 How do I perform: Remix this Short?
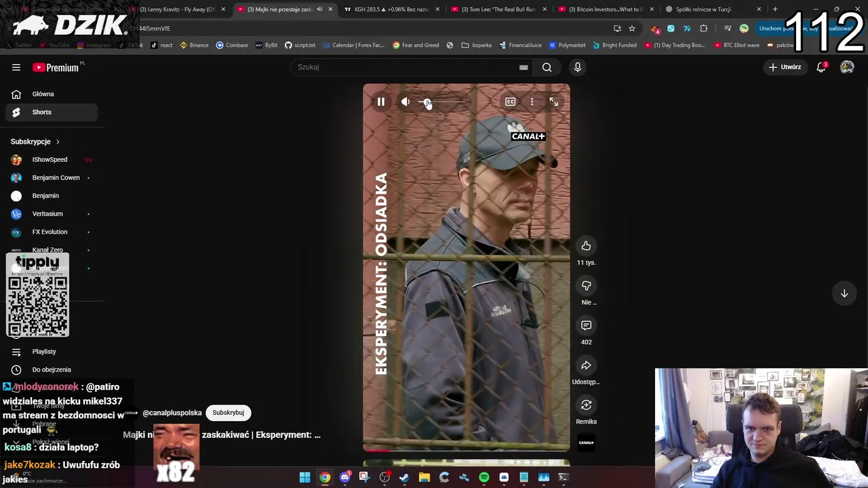586,405
